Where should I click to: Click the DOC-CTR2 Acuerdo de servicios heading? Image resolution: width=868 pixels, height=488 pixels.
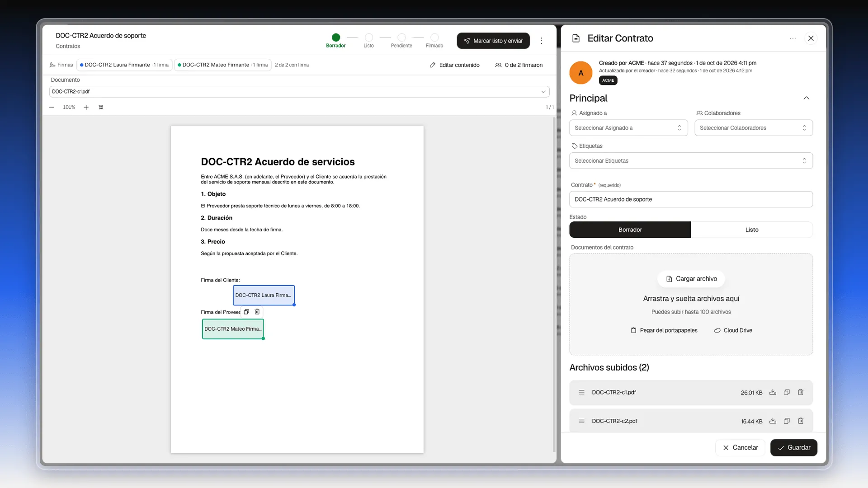pyautogui.click(x=278, y=162)
